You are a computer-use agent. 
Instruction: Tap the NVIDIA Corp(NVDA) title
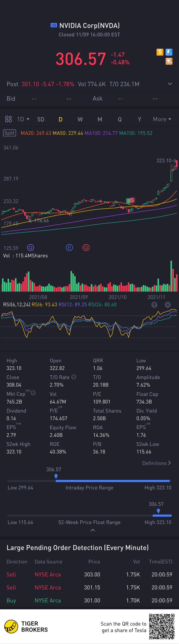(x=89, y=26)
